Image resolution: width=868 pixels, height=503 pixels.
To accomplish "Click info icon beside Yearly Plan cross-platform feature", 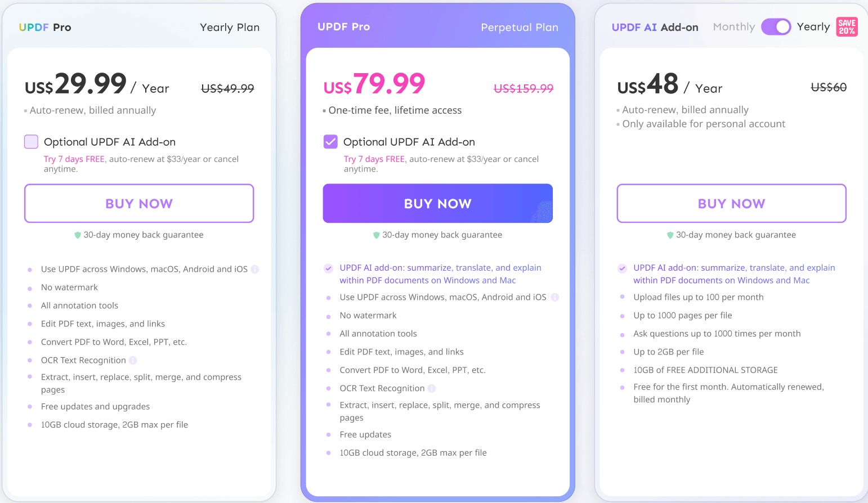I will click(255, 270).
